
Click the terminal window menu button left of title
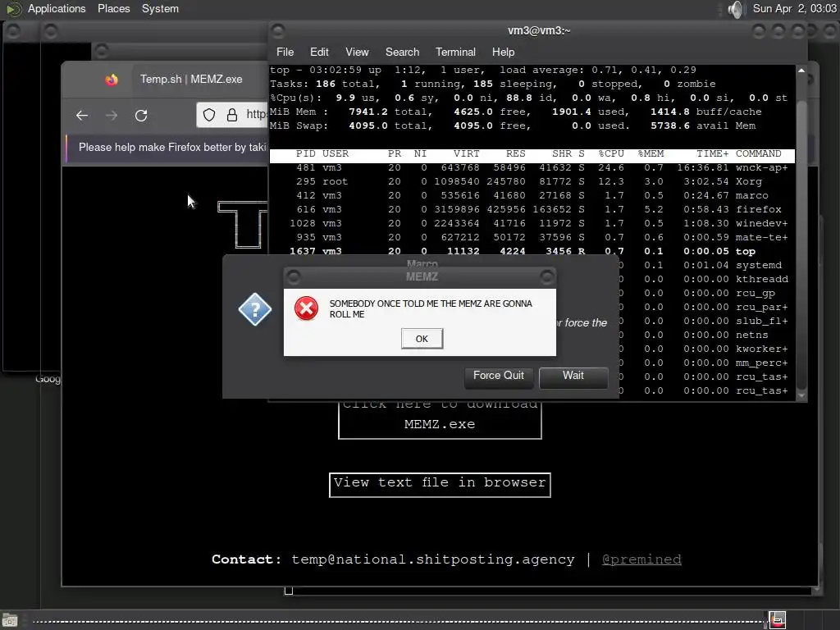click(278, 31)
